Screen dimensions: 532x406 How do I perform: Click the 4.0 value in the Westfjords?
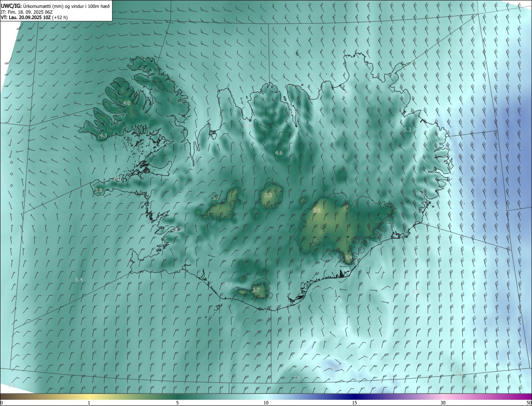(127, 103)
